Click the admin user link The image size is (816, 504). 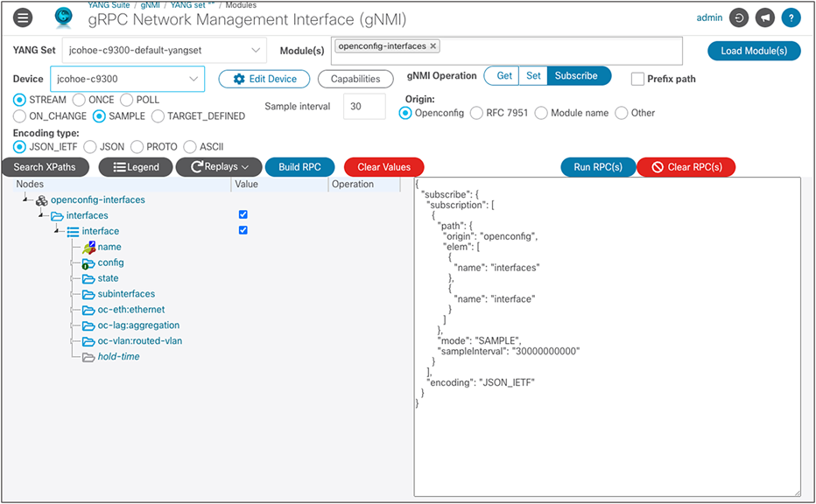709,17
